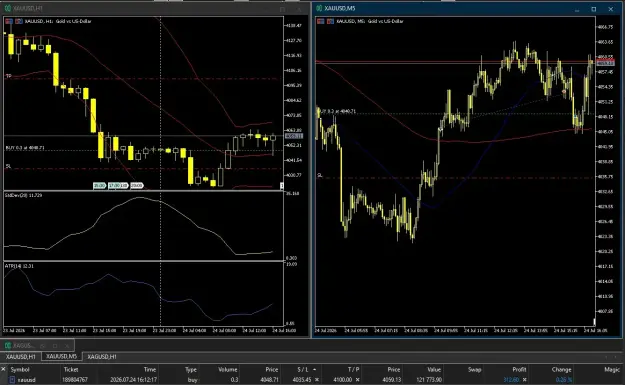Click the StdDev(20) indicator label

(x=23, y=195)
